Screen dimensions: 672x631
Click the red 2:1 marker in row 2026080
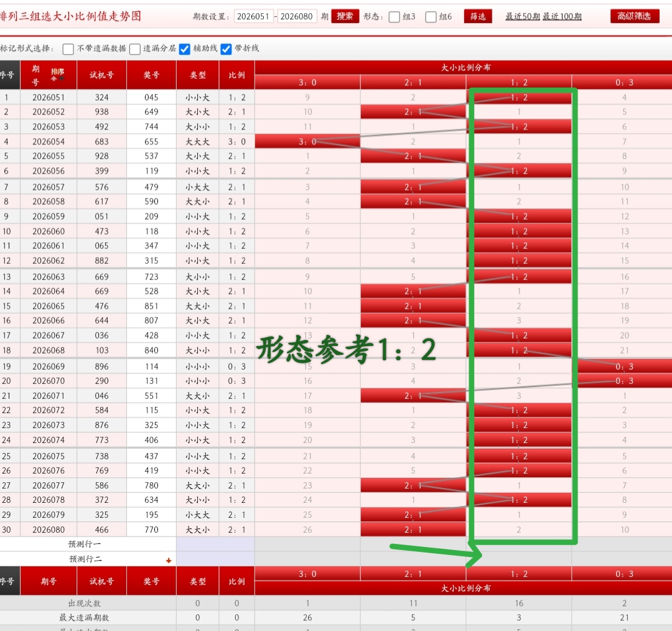[413, 530]
